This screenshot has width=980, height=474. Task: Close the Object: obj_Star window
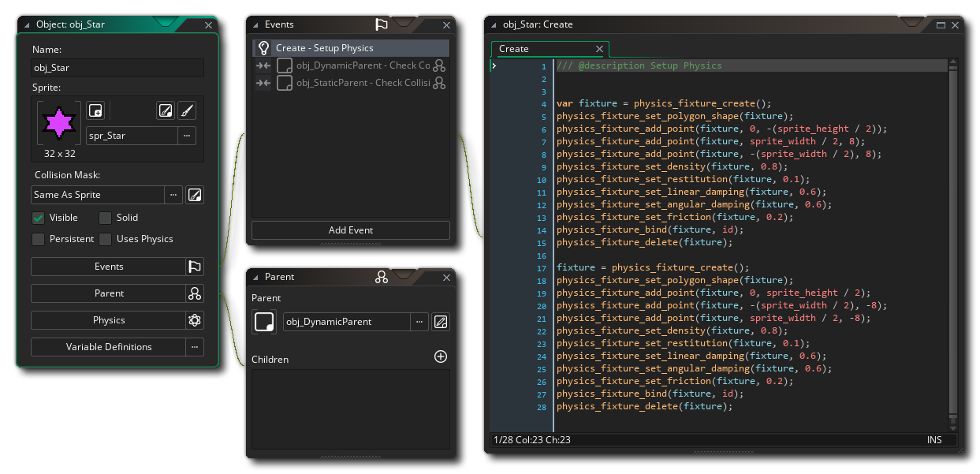(x=208, y=25)
